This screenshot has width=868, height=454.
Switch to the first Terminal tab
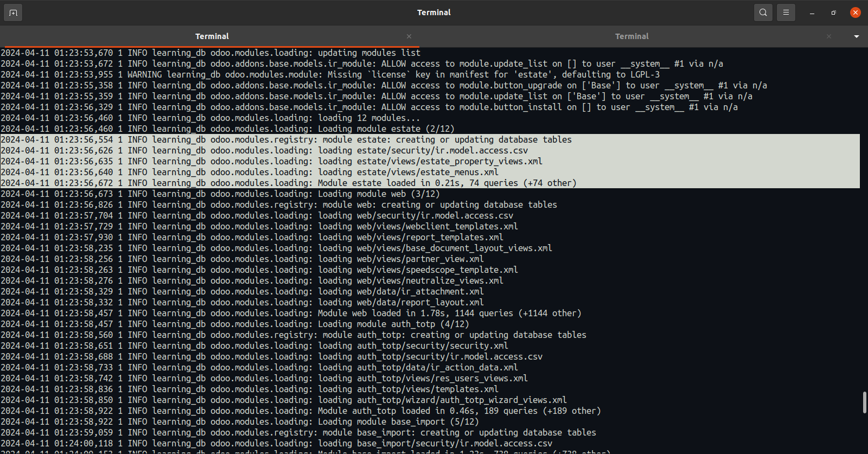[x=212, y=36]
